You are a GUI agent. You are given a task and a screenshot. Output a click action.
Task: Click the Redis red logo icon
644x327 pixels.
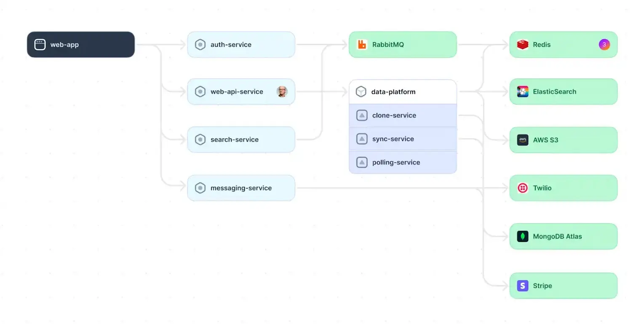click(523, 45)
